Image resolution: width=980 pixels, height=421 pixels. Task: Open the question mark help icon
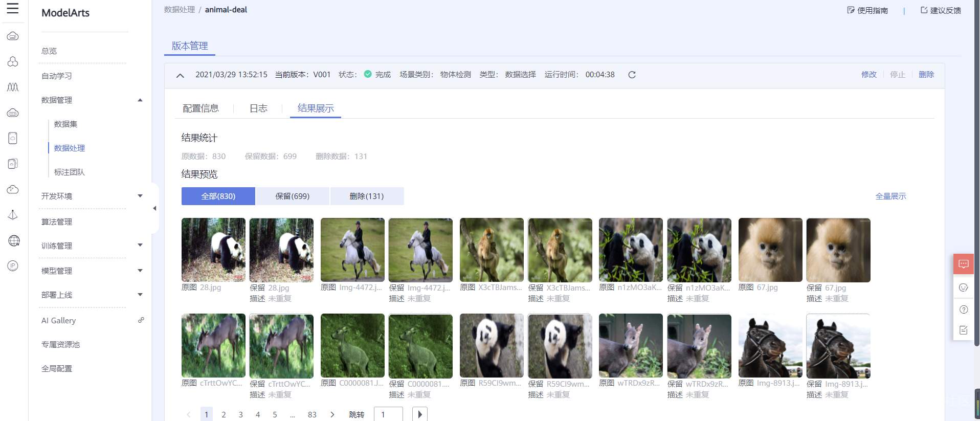point(963,309)
